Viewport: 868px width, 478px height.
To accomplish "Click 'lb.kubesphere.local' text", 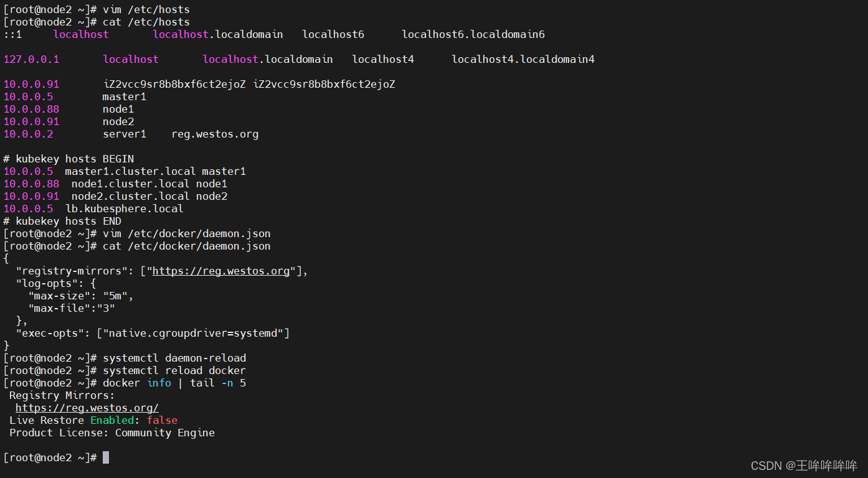I will pos(124,209).
